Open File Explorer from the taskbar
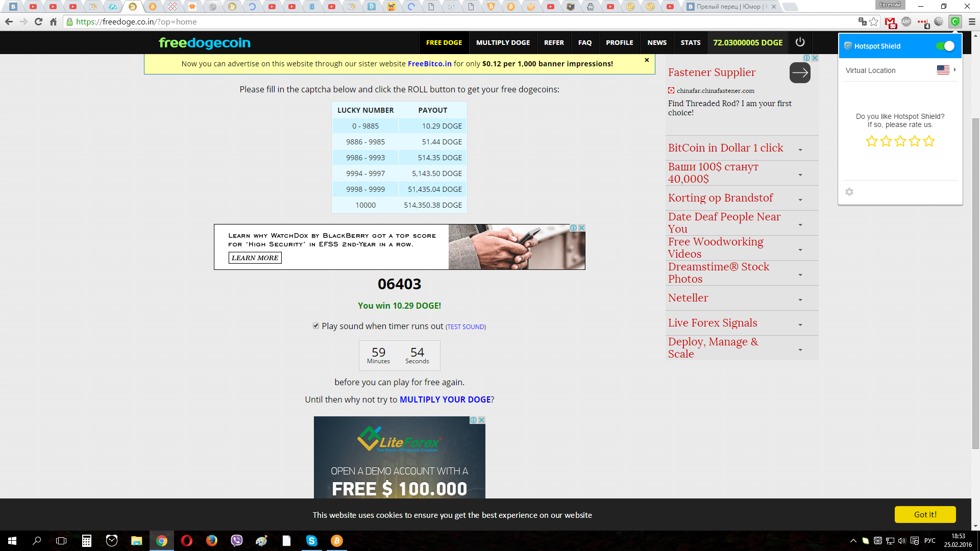Viewport: 980px width, 551px height. 136,540
